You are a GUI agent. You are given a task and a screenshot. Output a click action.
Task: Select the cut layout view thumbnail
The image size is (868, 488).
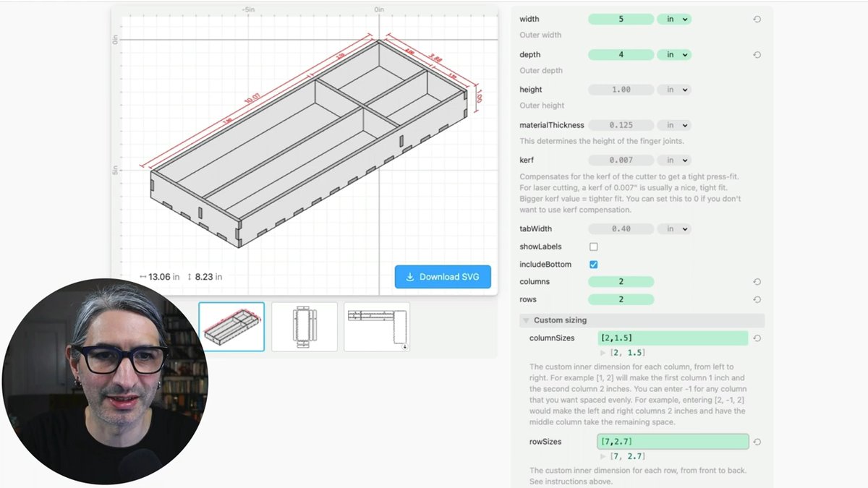pos(377,327)
